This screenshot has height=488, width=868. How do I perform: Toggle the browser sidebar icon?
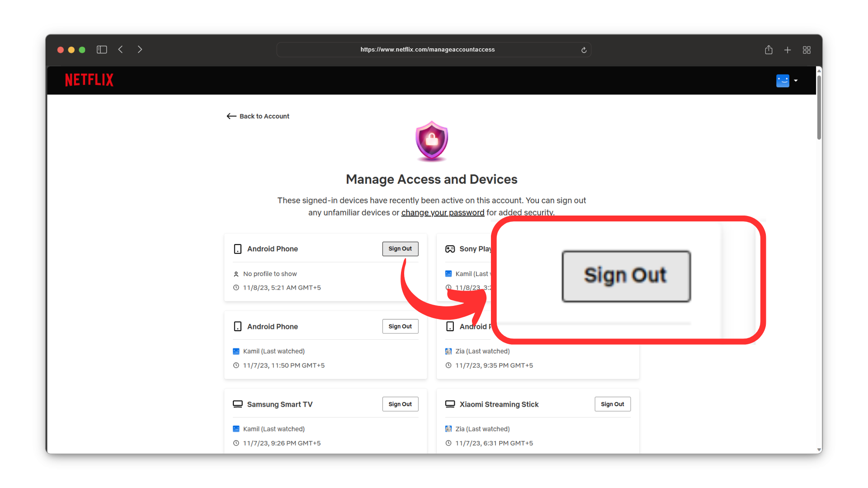pos(102,50)
